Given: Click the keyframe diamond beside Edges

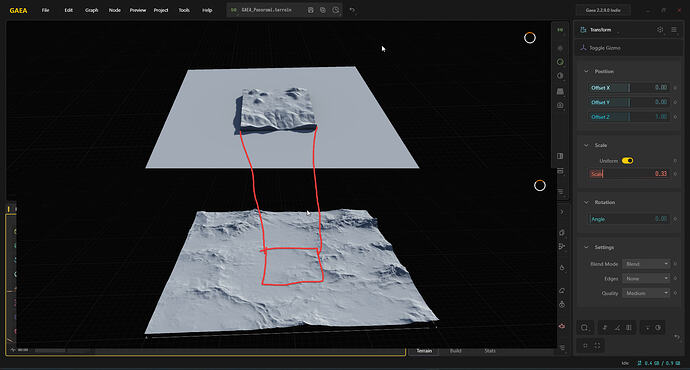Looking at the screenshot, I should 675,278.
